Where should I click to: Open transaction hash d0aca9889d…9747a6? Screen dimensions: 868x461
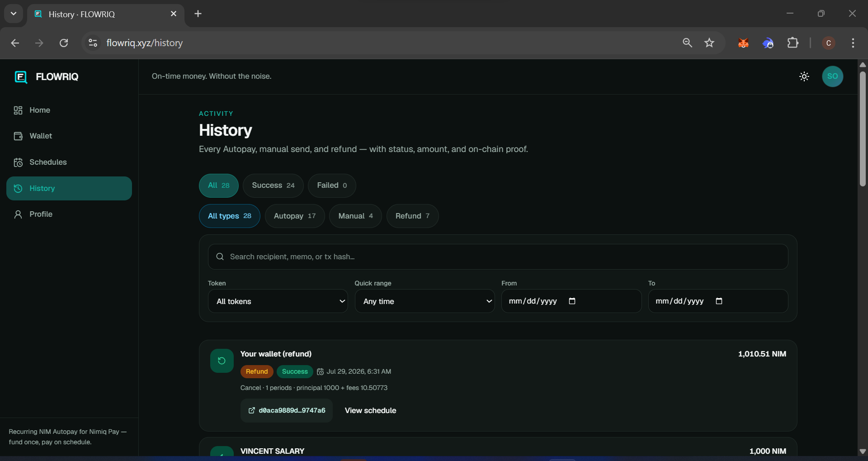tap(287, 411)
